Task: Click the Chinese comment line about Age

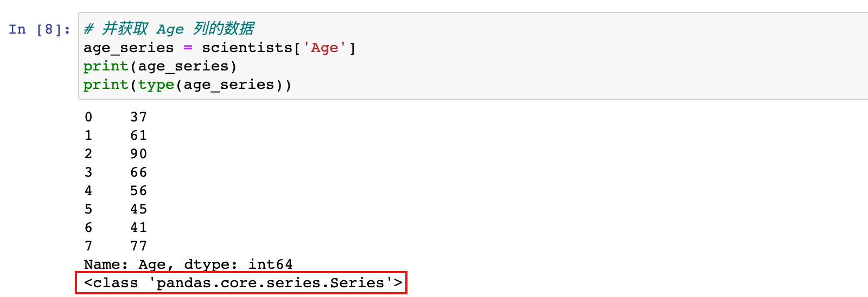Action: 169,29
